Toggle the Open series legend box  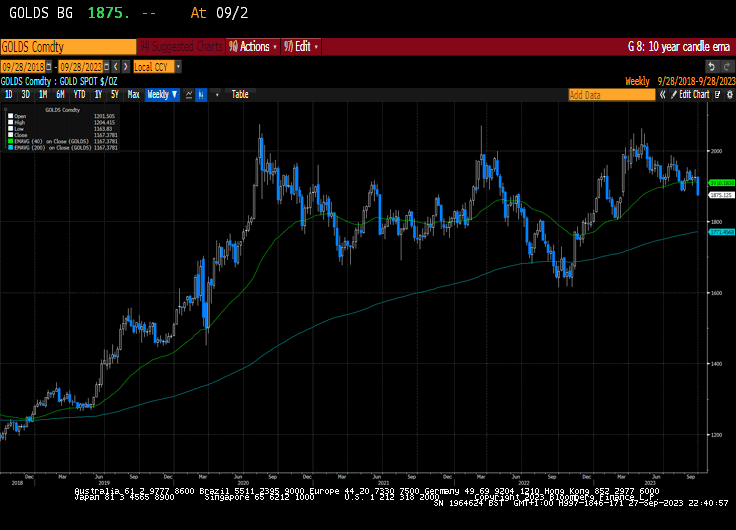click(x=10, y=116)
